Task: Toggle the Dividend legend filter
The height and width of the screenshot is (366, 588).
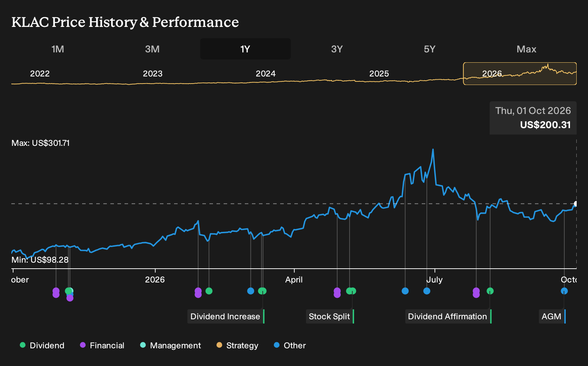Action: tap(42, 345)
